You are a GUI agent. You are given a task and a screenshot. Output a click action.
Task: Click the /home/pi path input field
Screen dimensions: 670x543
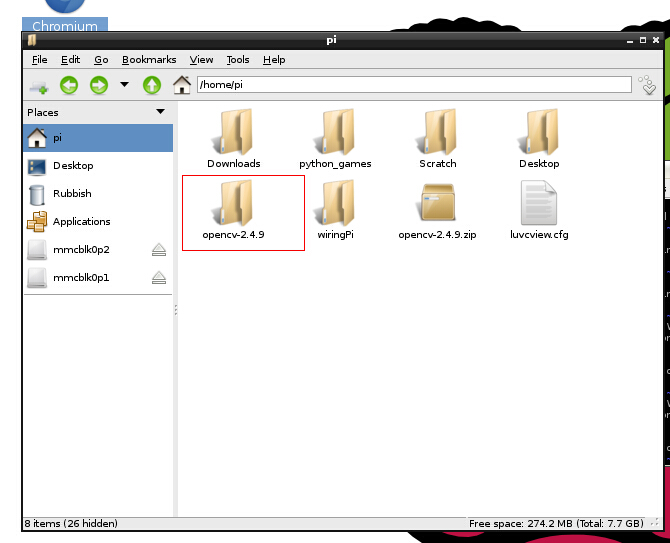[415, 85]
